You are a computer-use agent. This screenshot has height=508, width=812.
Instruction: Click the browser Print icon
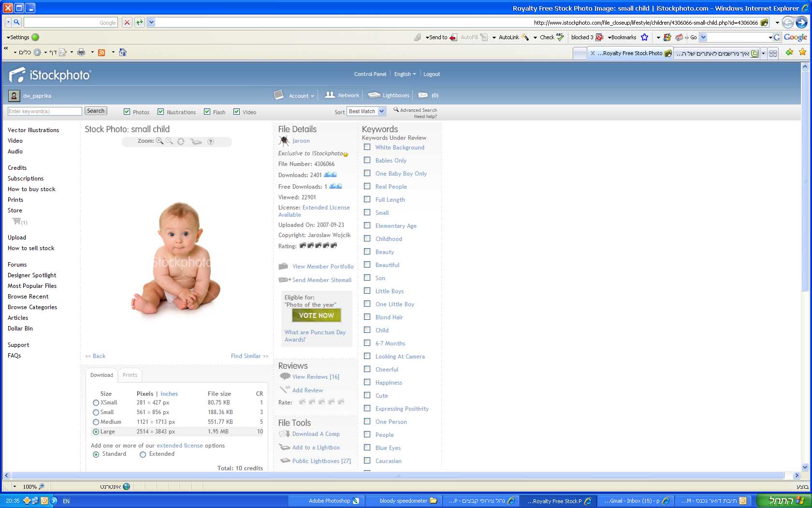click(x=81, y=52)
